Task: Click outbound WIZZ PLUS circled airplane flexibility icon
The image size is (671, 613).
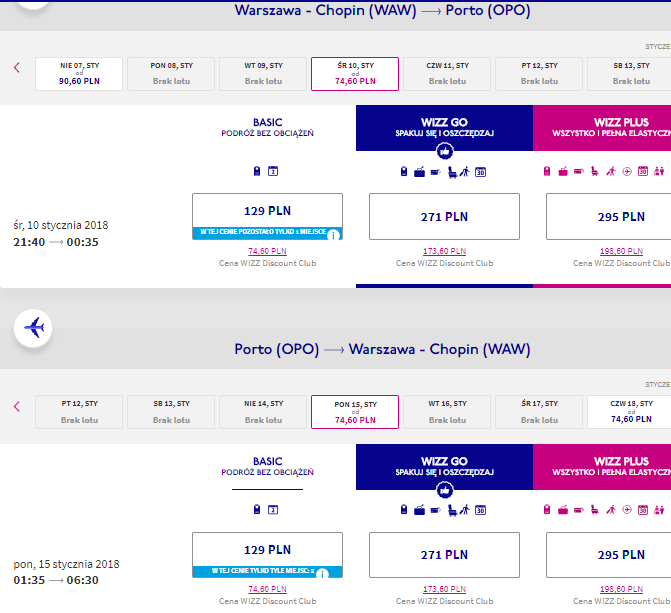Action: (x=626, y=172)
